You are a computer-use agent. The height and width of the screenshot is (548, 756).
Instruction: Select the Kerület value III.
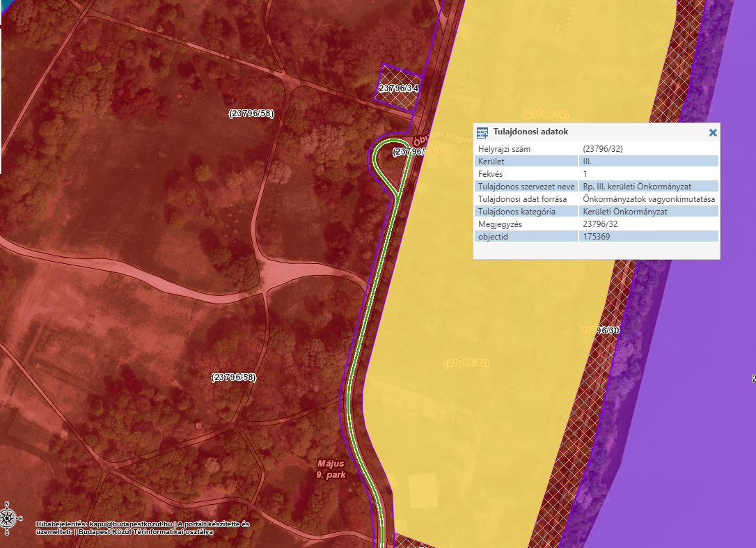click(589, 161)
